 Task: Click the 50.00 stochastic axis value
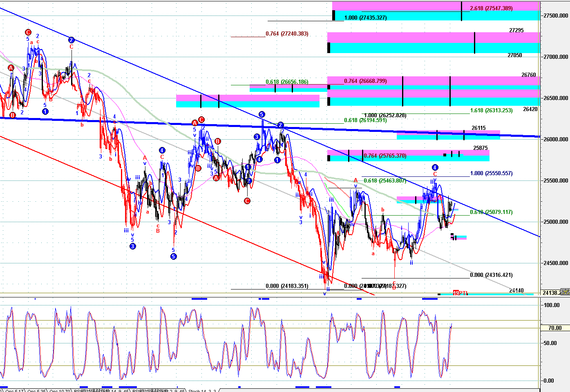point(550,343)
